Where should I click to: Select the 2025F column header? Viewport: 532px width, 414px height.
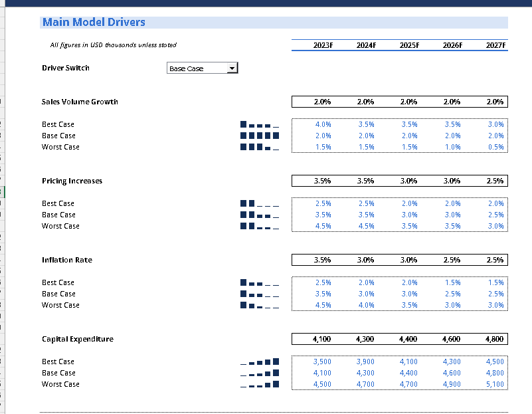pyautogui.click(x=410, y=45)
